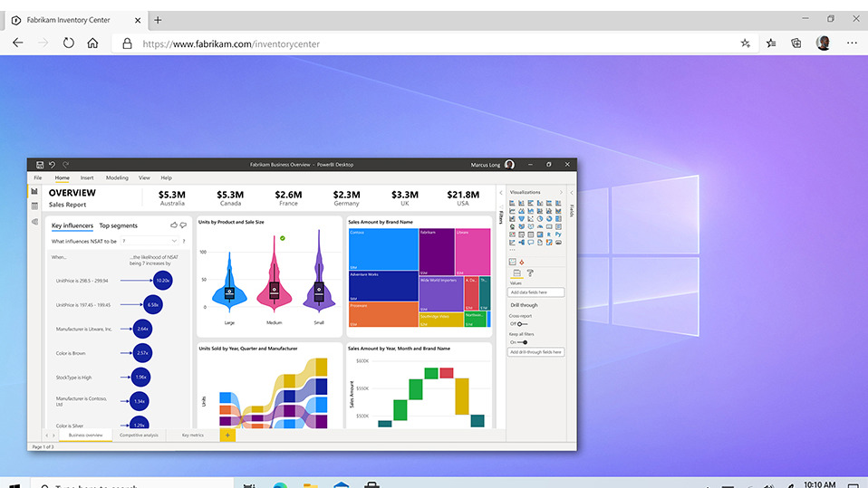
Task: Show more visualizations via the ellipsis
Action: (x=512, y=250)
